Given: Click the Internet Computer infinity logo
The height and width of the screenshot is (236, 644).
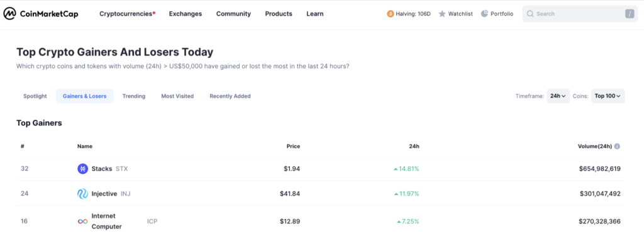Looking at the screenshot, I should [x=82, y=221].
